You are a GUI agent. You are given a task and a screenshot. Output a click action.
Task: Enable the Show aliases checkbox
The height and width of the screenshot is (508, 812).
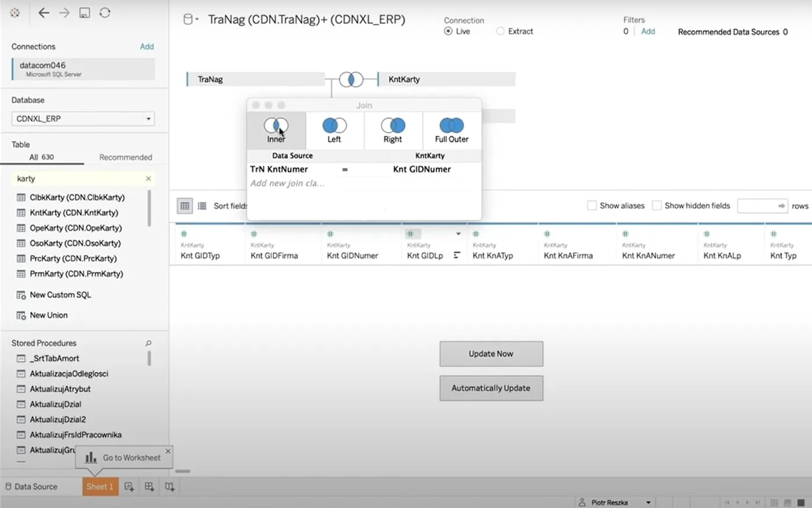(x=592, y=205)
